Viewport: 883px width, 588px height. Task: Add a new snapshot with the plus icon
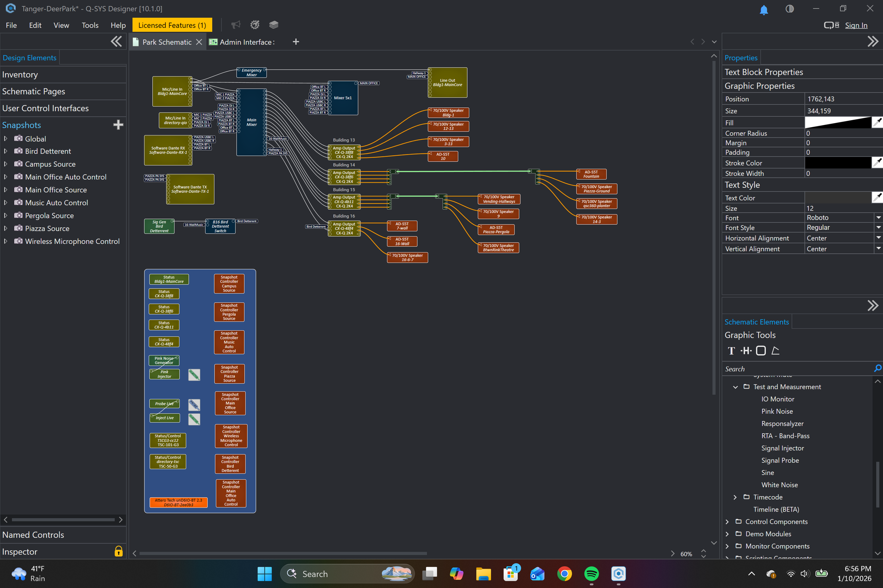pos(118,125)
